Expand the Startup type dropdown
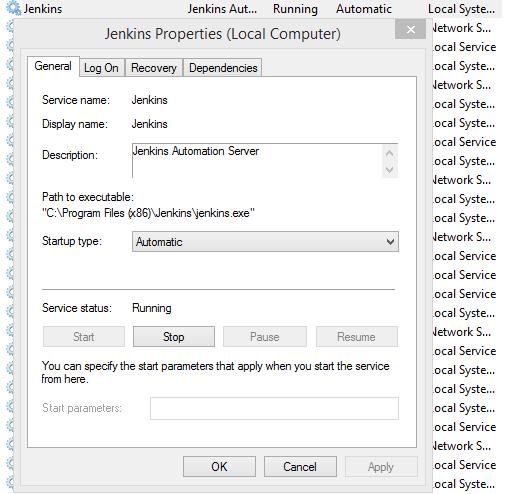506x494 pixels. coord(265,242)
